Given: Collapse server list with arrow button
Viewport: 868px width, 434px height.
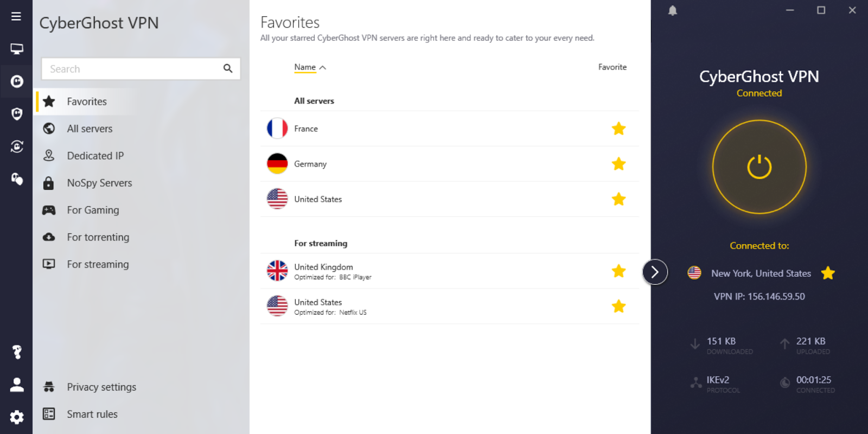Looking at the screenshot, I should 655,272.
